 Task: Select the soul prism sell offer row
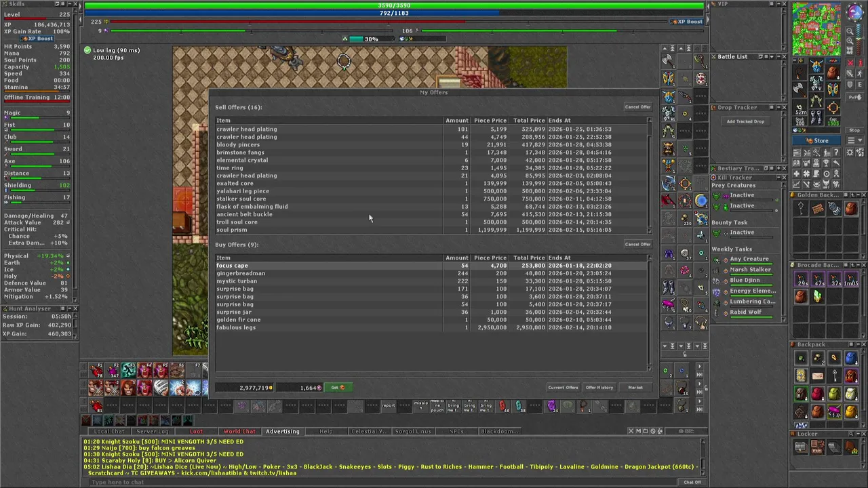(x=431, y=230)
